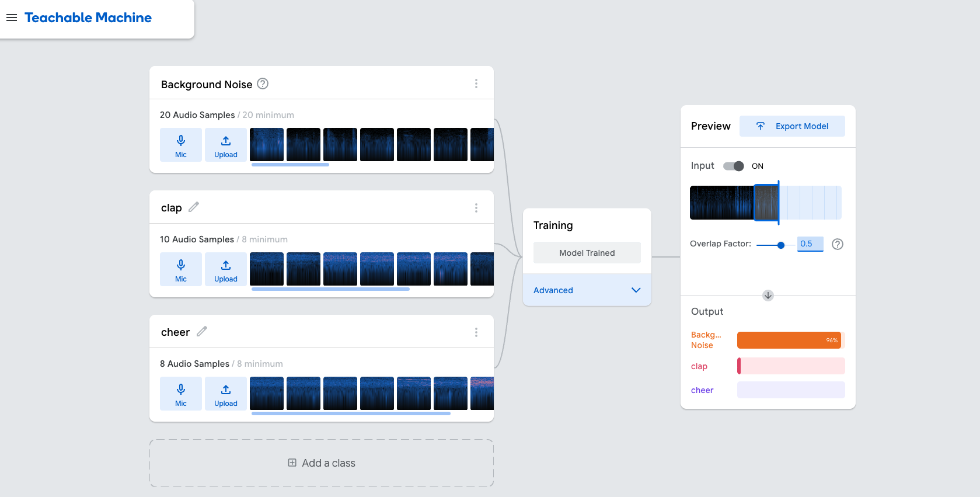This screenshot has width=980, height=497.
Task: Select the fifth cheer spectrogram sample
Action: click(414, 394)
